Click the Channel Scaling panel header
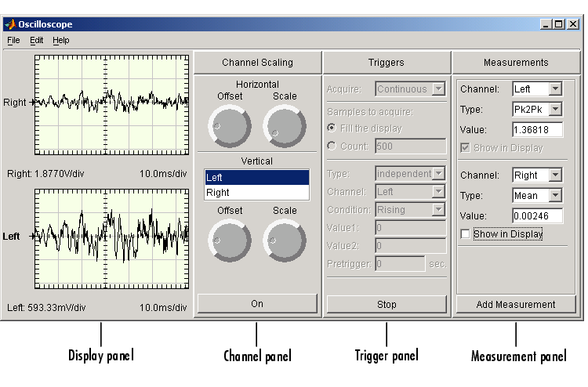Image resolution: width=588 pixels, height=387 pixels. pyautogui.click(x=257, y=62)
